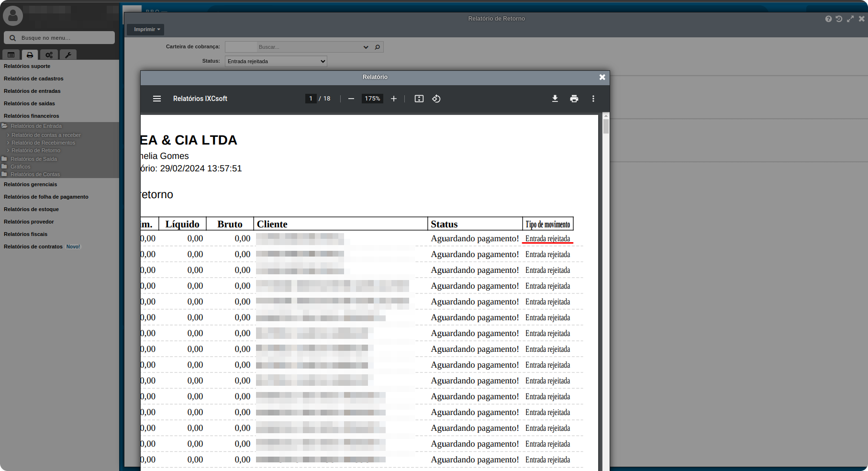Select the printer reports tab icon

click(x=30, y=55)
